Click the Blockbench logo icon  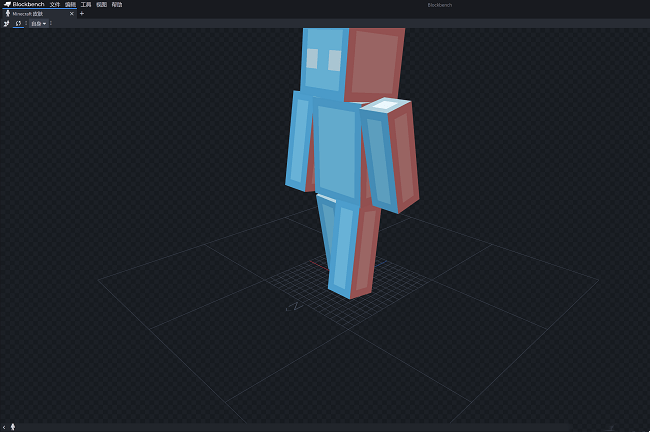coord(6,4)
